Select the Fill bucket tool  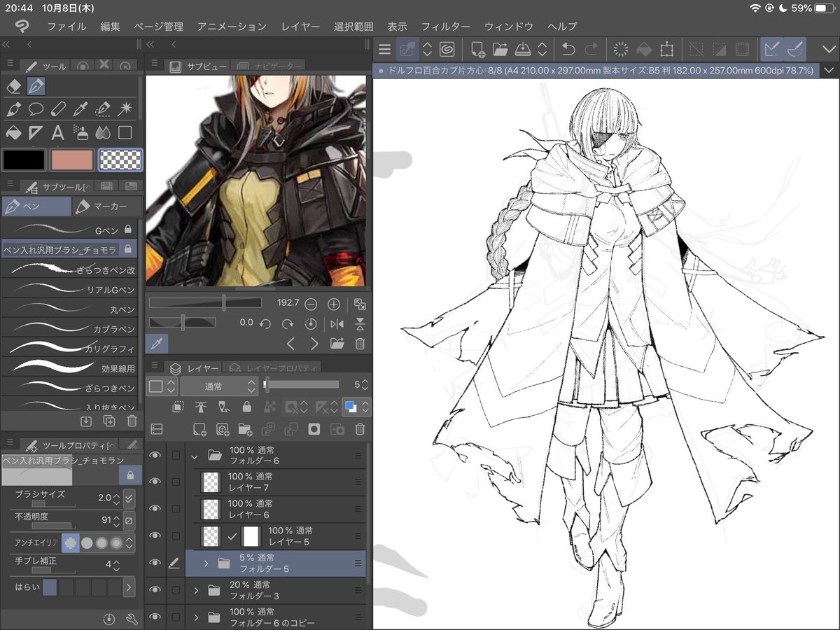(x=13, y=132)
